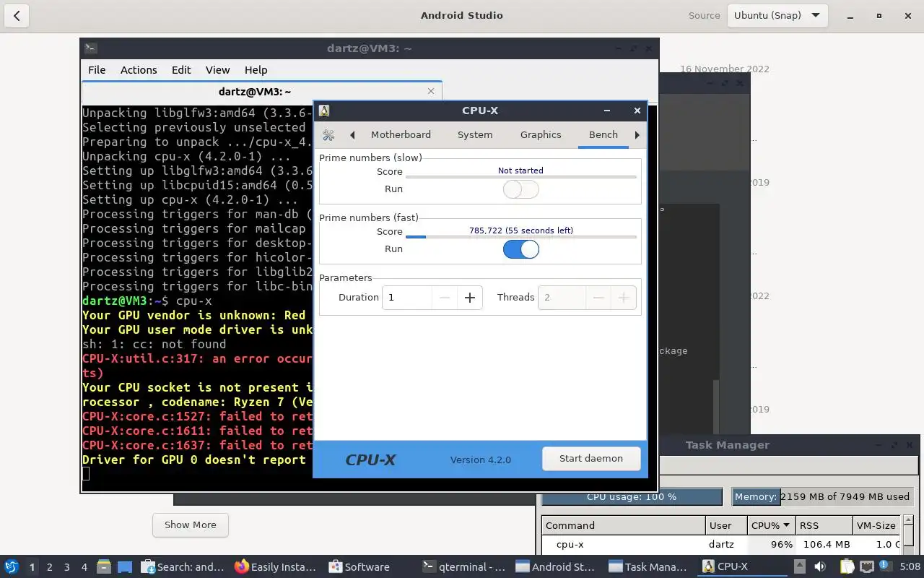Open the terminal View menu
Viewport: 924px width, 578px height.
click(x=217, y=70)
